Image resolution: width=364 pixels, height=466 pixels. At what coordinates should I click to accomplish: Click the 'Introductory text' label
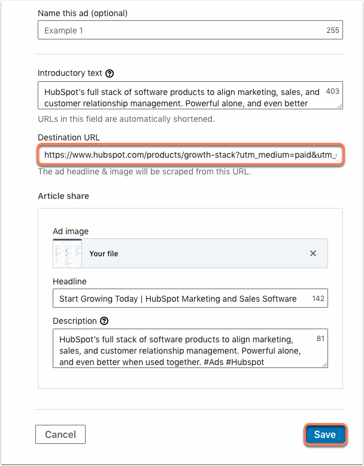coord(70,73)
